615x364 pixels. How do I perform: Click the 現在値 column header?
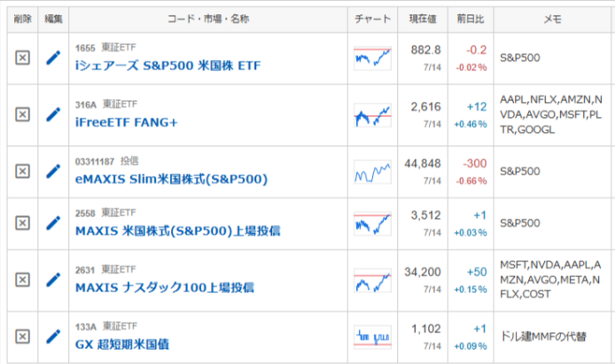(x=423, y=19)
